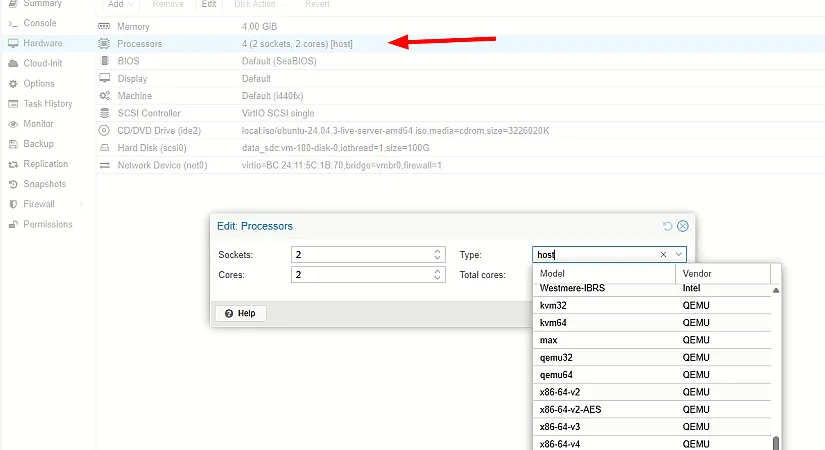The image size is (825, 450).
Task: Click the Monitor eye icon
Action: tap(13, 124)
